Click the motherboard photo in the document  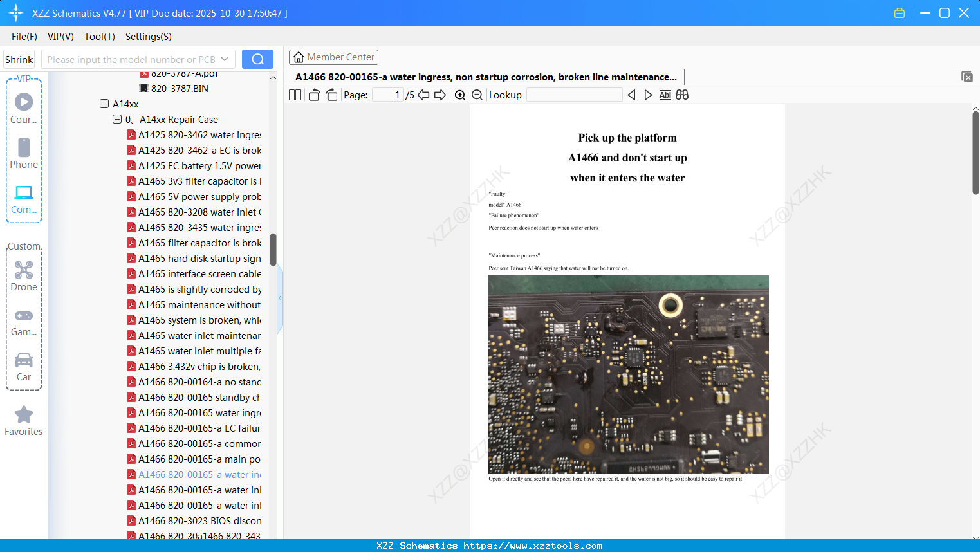[x=629, y=374]
